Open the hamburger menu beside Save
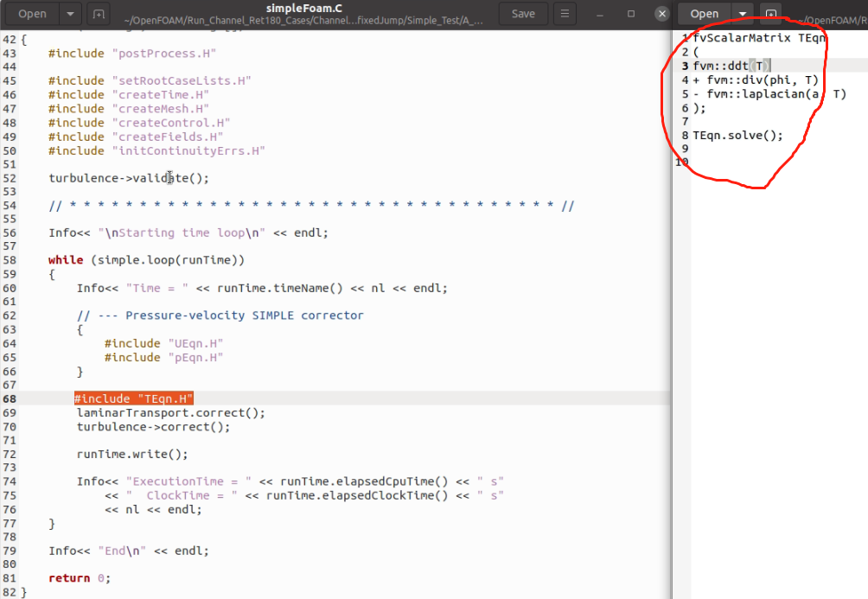 [x=564, y=14]
